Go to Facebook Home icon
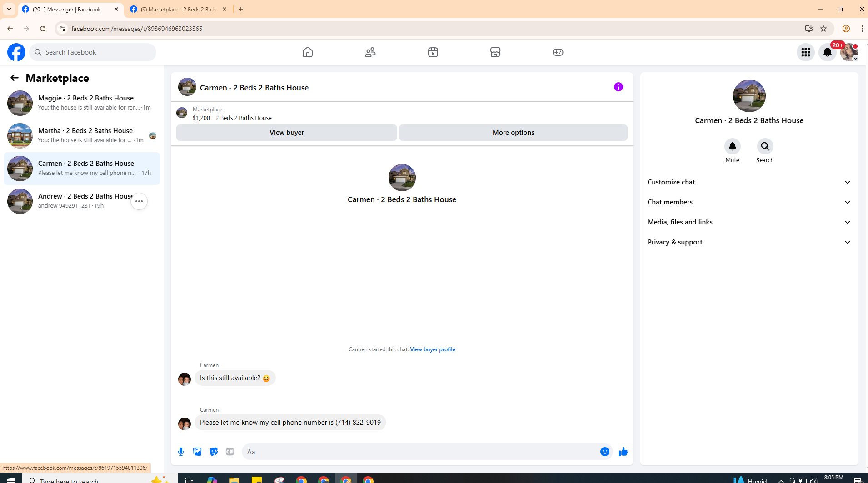868x483 pixels. pos(308,52)
